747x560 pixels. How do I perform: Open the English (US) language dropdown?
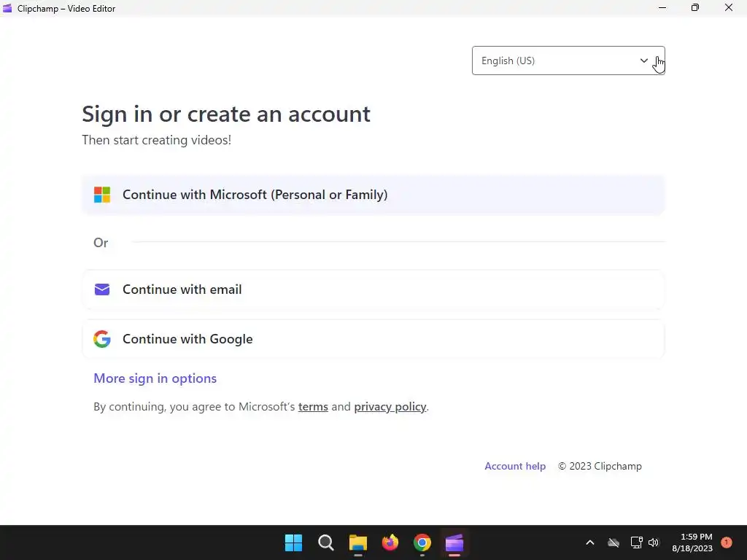point(568,61)
